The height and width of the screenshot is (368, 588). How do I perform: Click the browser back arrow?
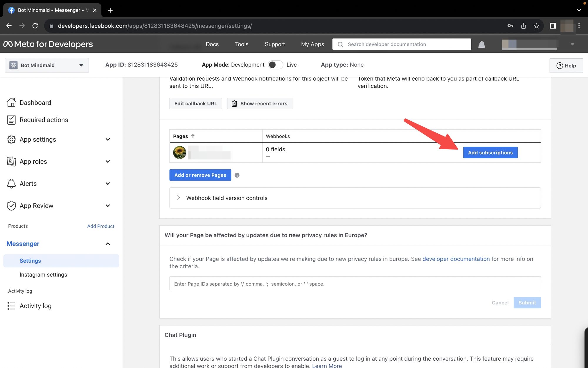9,26
